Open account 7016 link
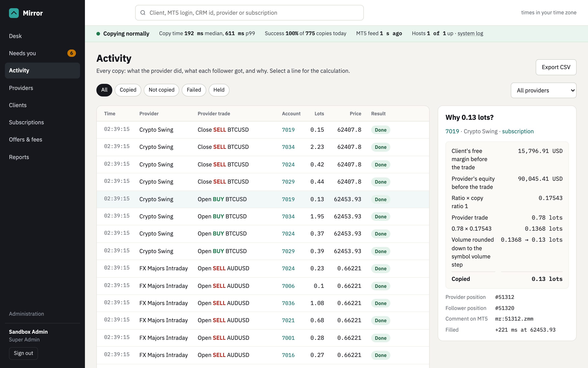Screen dimensions: 588x368 point(288,355)
